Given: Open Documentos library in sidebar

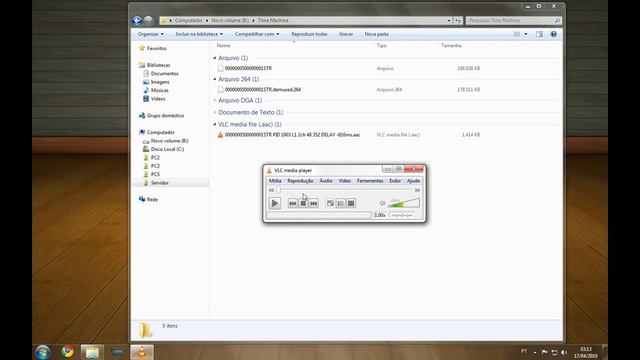Looking at the screenshot, I should (x=164, y=74).
